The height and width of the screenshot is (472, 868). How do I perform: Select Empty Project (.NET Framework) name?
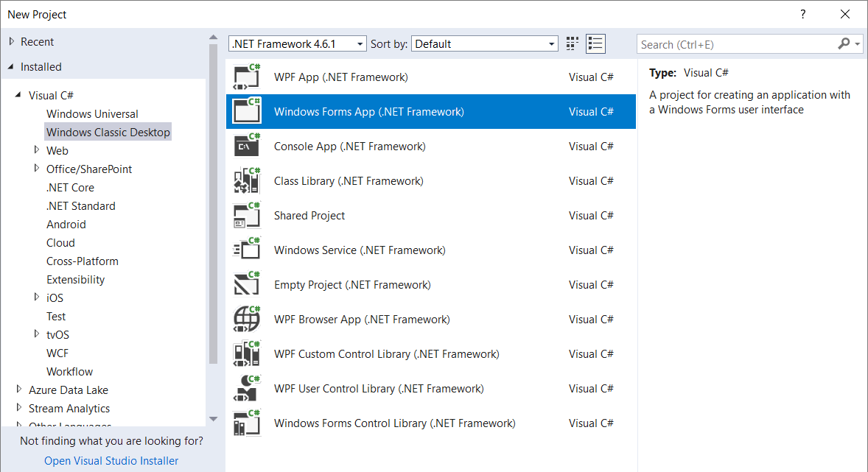point(352,284)
